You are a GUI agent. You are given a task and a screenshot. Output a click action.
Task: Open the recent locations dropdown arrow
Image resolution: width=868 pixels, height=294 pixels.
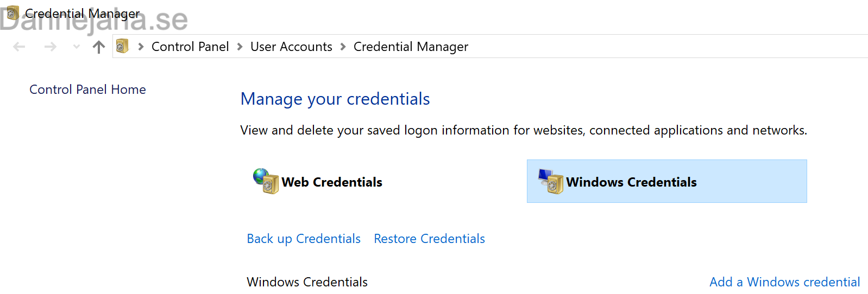click(77, 47)
